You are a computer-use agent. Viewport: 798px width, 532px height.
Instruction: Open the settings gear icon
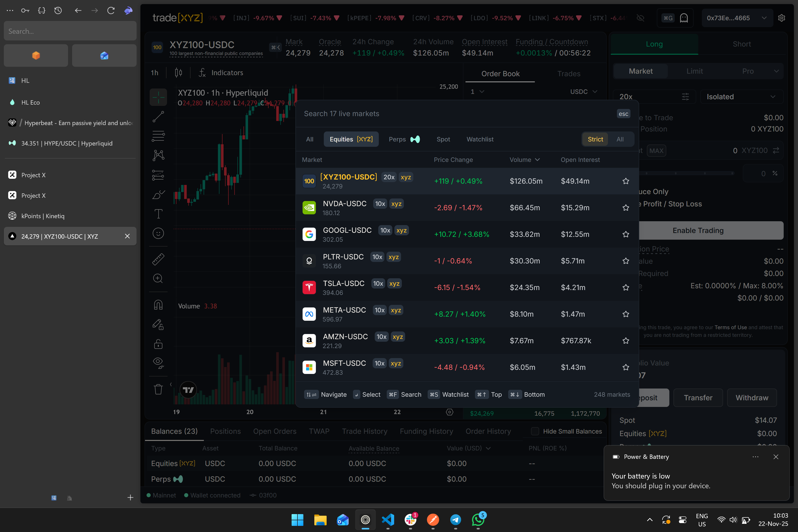point(781,18)
